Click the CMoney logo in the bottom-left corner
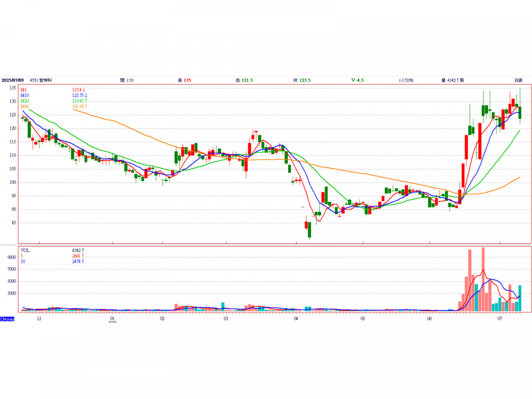 point(7,319)
